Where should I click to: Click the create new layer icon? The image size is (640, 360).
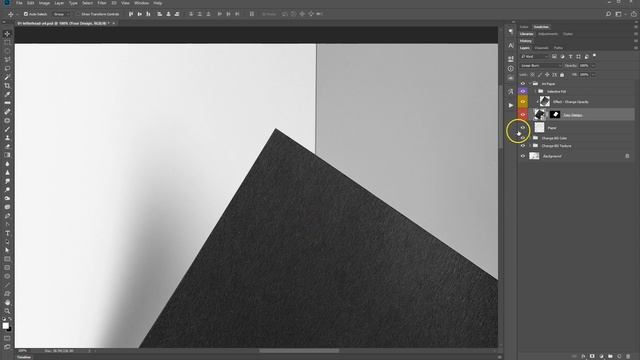[619, 356]
